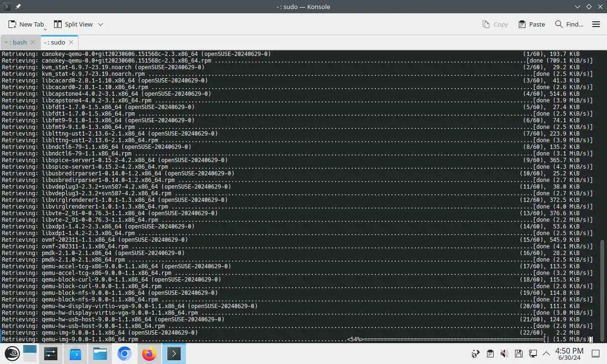607x364 pixels.
Task: Open Find in the Konsole toolbar
Action: point(569,24)
